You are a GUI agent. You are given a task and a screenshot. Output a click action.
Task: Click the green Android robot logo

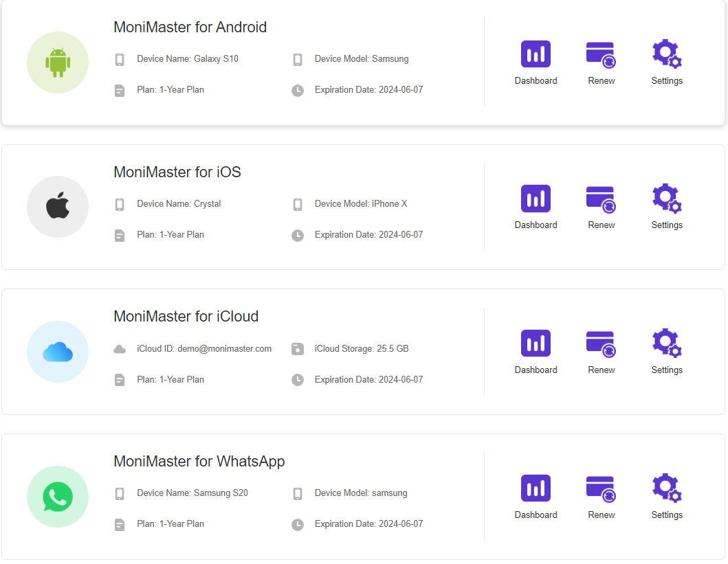[x=58, y=63]
